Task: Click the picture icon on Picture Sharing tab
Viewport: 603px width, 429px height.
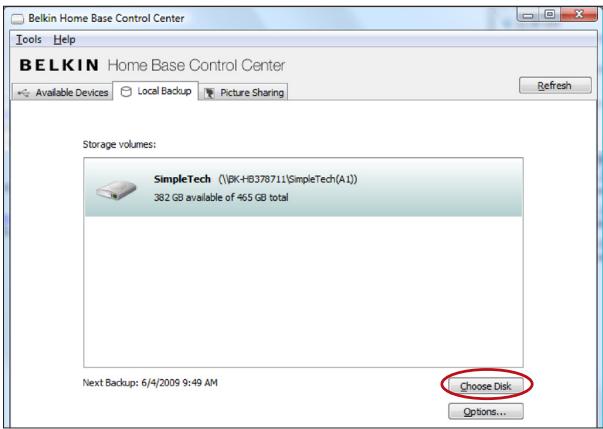Action: (x=210, y=93)
